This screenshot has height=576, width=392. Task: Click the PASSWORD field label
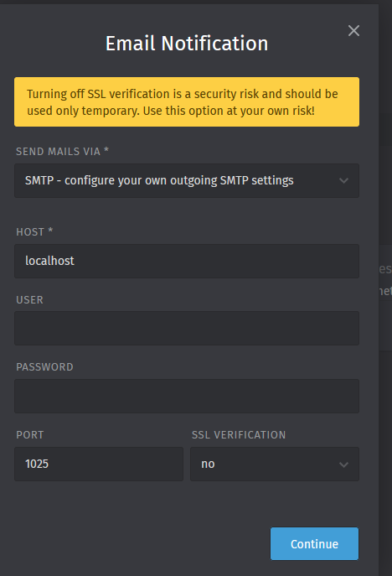(44, 367)
